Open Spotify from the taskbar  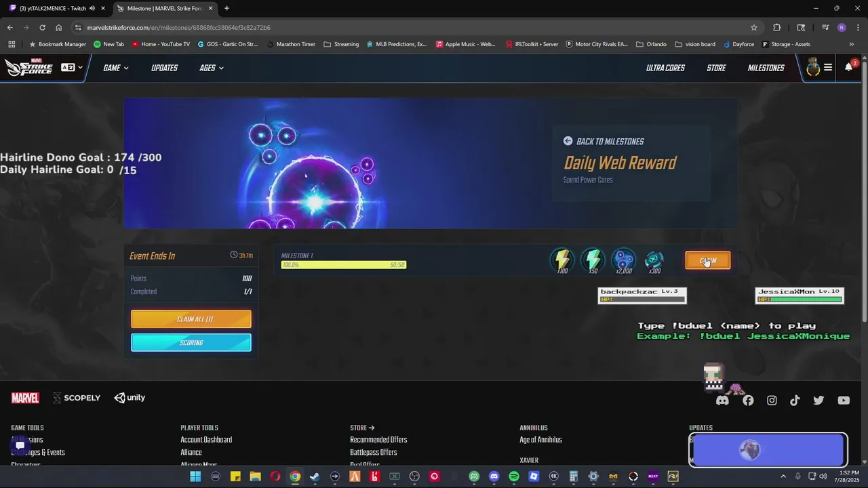tap(513, 476)
